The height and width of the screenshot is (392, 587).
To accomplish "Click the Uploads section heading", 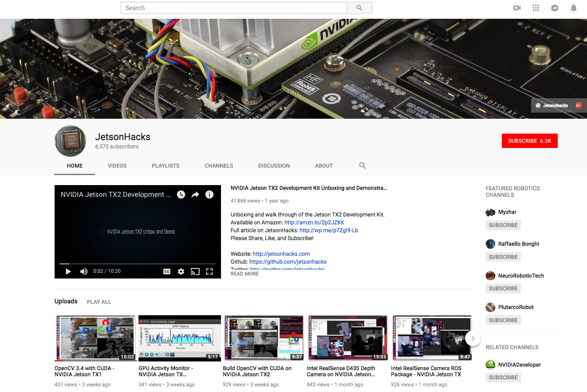I will 66,302.
